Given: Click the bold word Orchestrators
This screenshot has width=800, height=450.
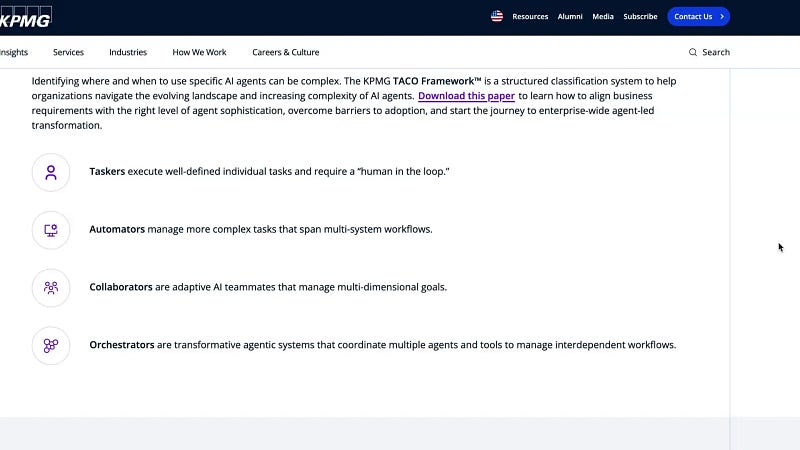Looking at the screenshot, I should coord(121,345).
